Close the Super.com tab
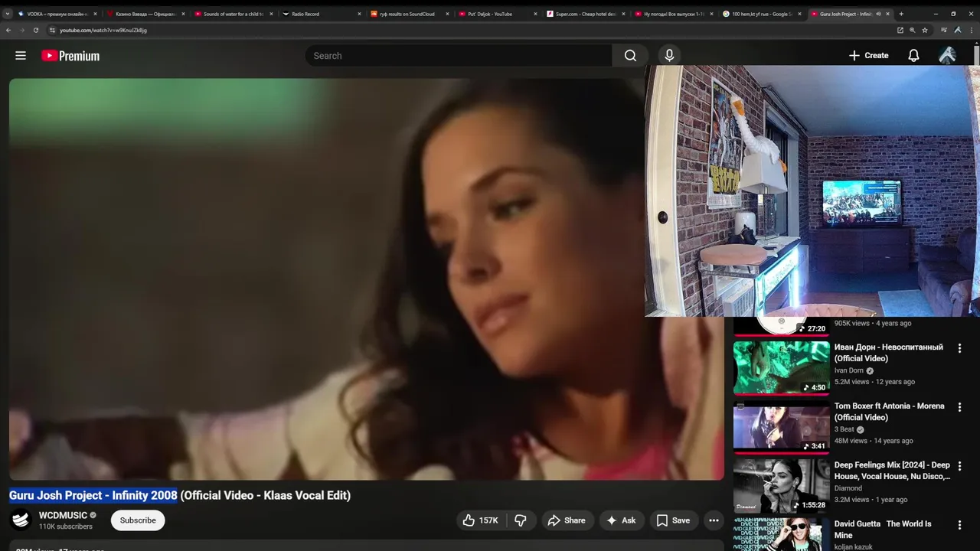The height and width of the screenshot is (551, 980). [623, 14]
